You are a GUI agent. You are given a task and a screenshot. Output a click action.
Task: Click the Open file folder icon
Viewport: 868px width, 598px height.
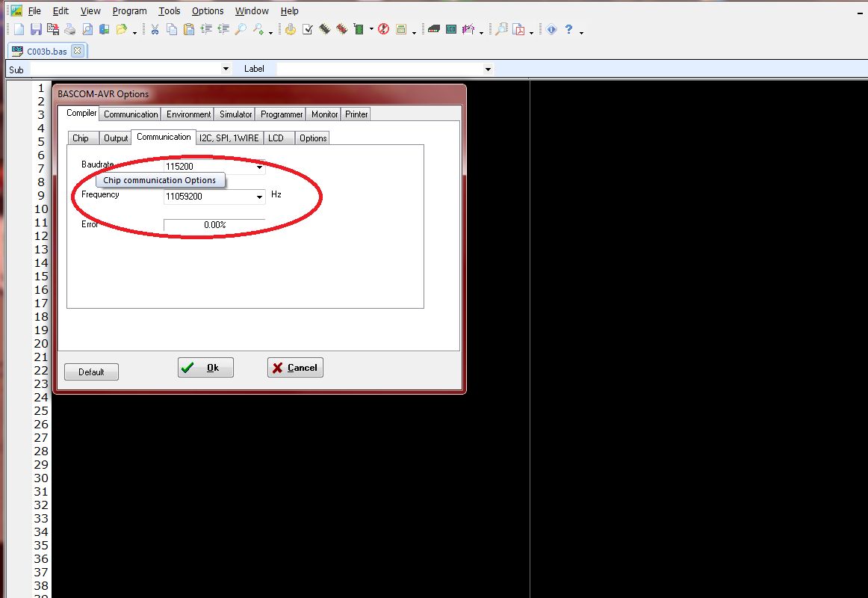[121, 29]
